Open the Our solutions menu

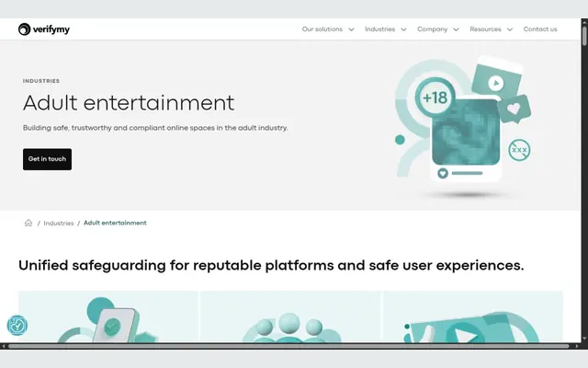tap(322, 29)
